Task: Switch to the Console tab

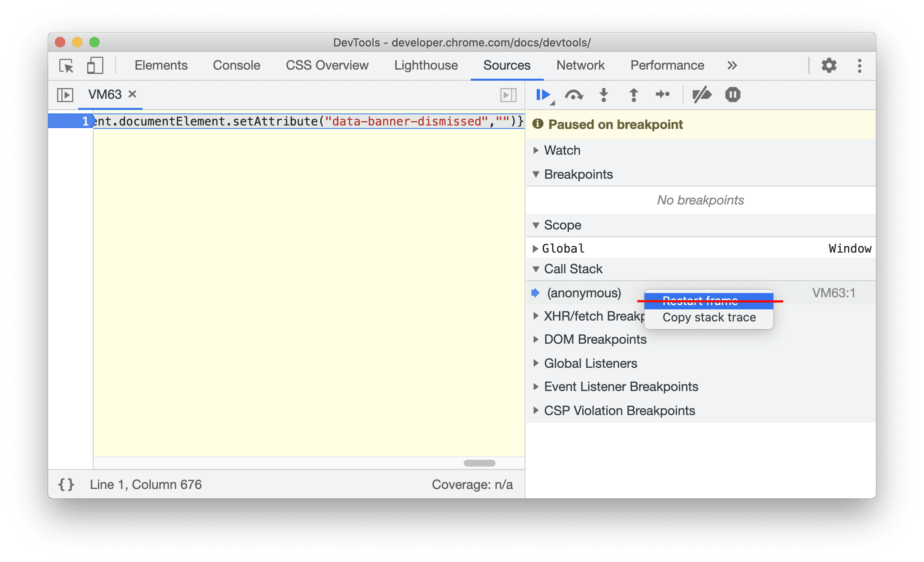Action: [235, 65]
